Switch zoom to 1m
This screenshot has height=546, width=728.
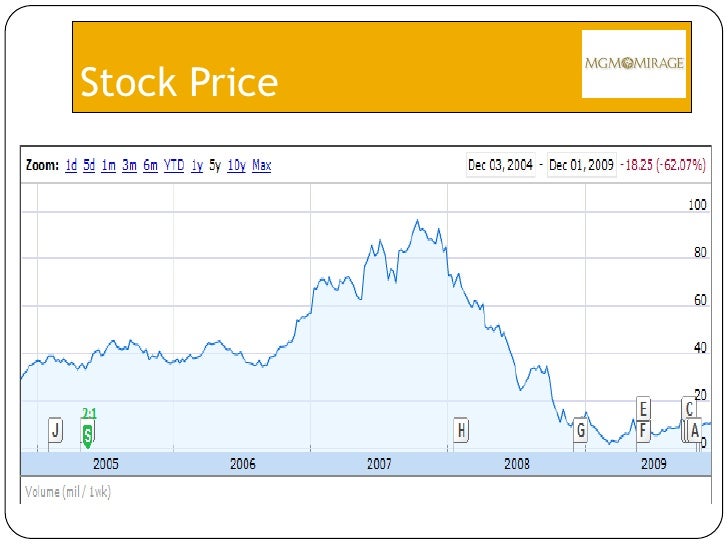108,165
